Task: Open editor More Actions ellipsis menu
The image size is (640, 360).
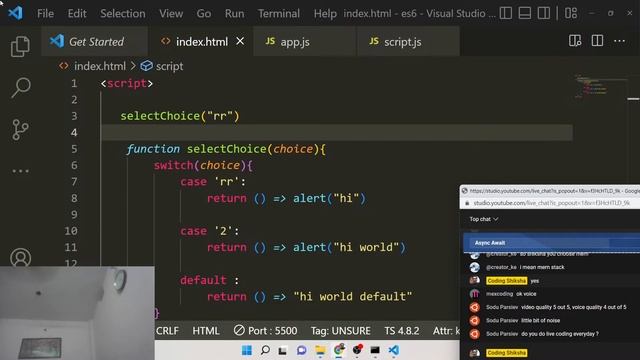Action: point(619,41)
